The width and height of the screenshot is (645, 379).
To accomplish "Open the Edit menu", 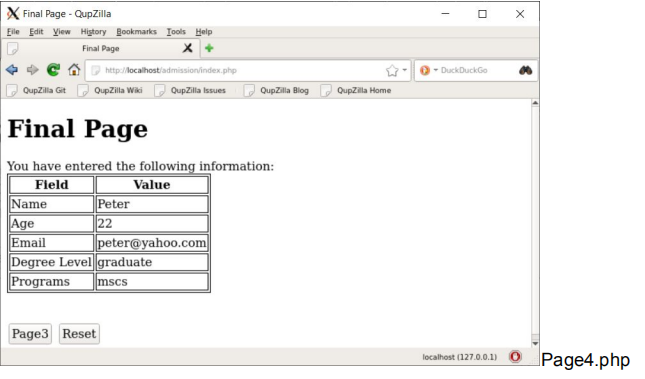I will tap(36, 32).
